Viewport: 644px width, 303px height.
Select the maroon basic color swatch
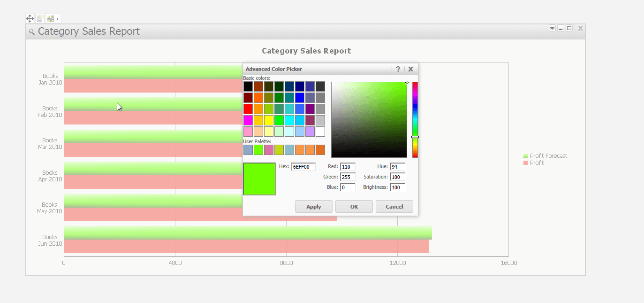click(248, 98)
